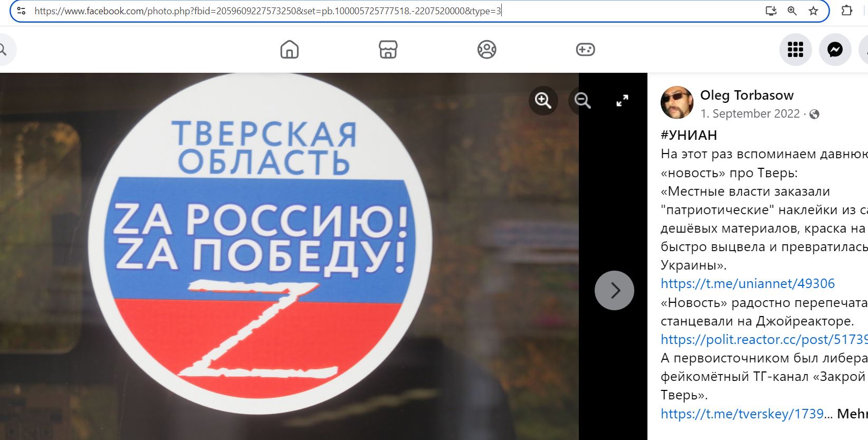This screenshot has width=868, height=440.
Task: Zoom out of the photo
Action: click(583, 100)
